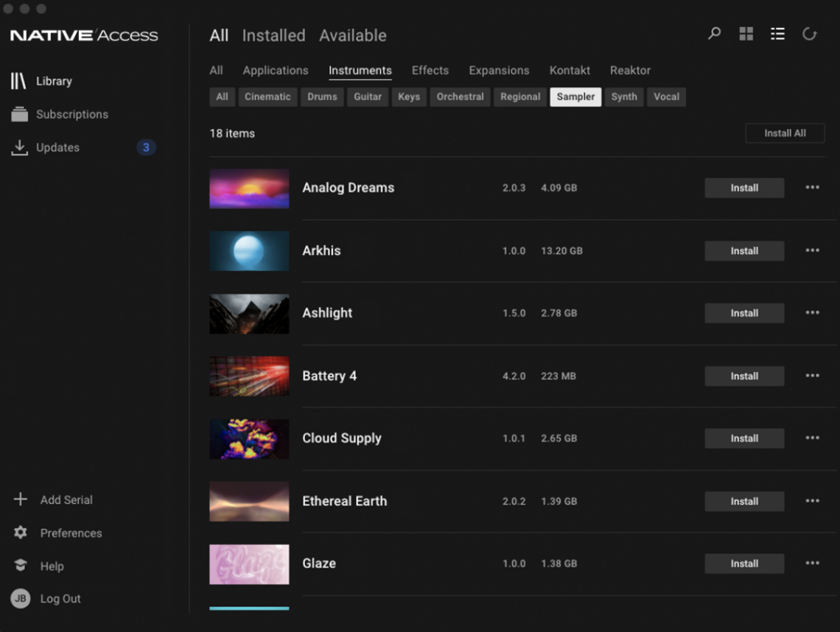Select the Effects category tab

pos(430,70)
